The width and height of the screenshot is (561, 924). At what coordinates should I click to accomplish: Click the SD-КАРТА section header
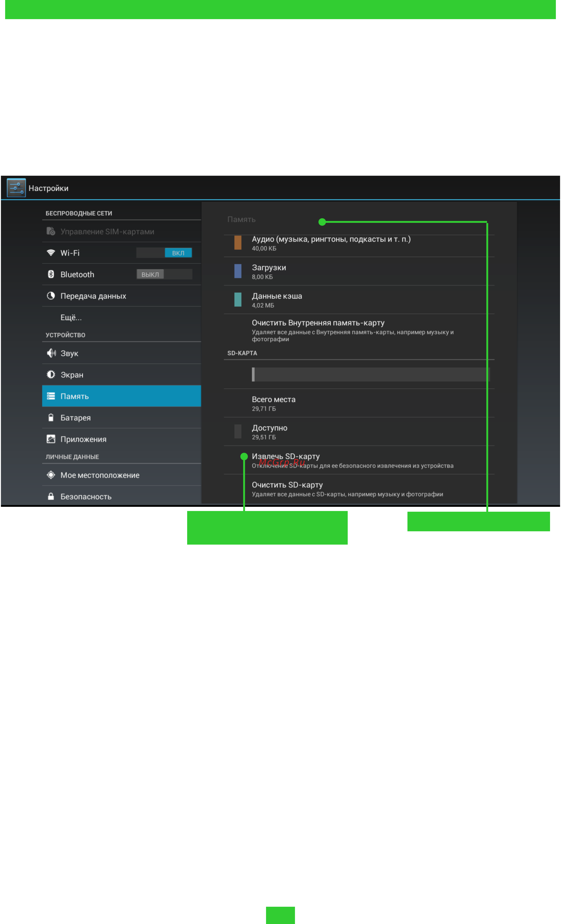point(242,353)
